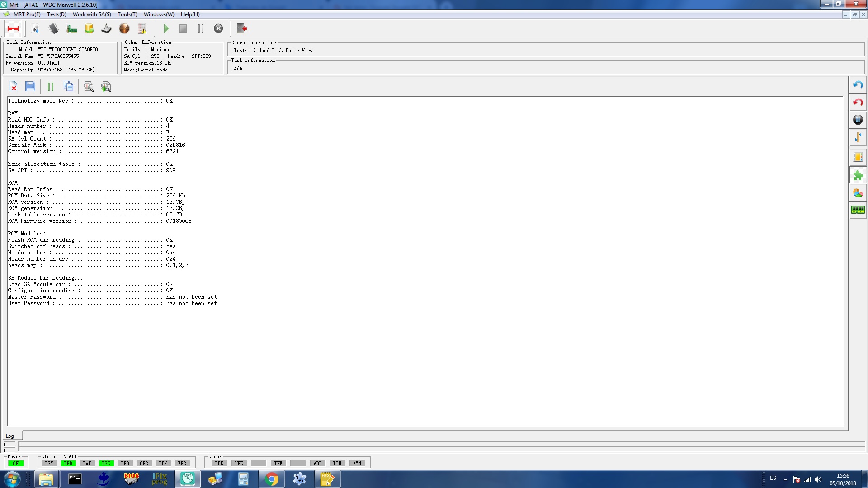Click the green pause log icon
Viewport: 868px width, 488px height.
(51, 86)
